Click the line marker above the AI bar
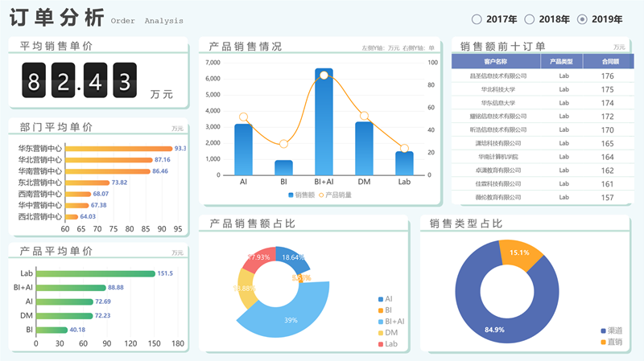Image resolution: width=644 pixels, height=361 pixels. click(x=243, y=117)
